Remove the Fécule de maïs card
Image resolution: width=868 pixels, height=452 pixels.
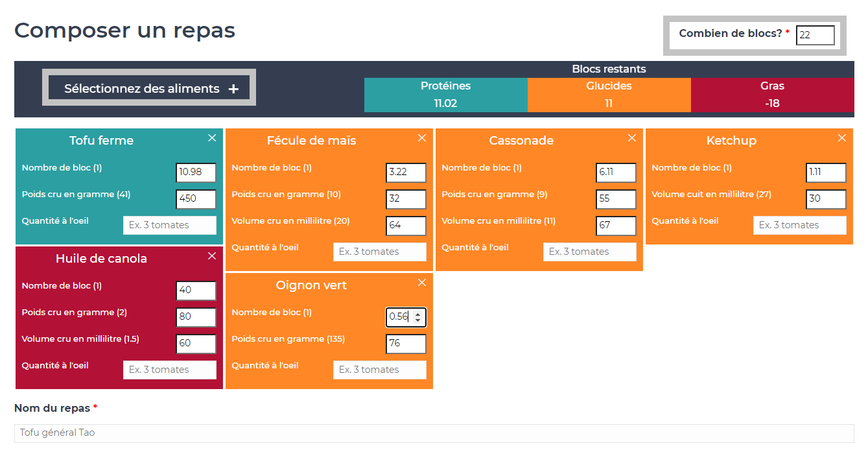pyautogui.click(x=422, y=138)
